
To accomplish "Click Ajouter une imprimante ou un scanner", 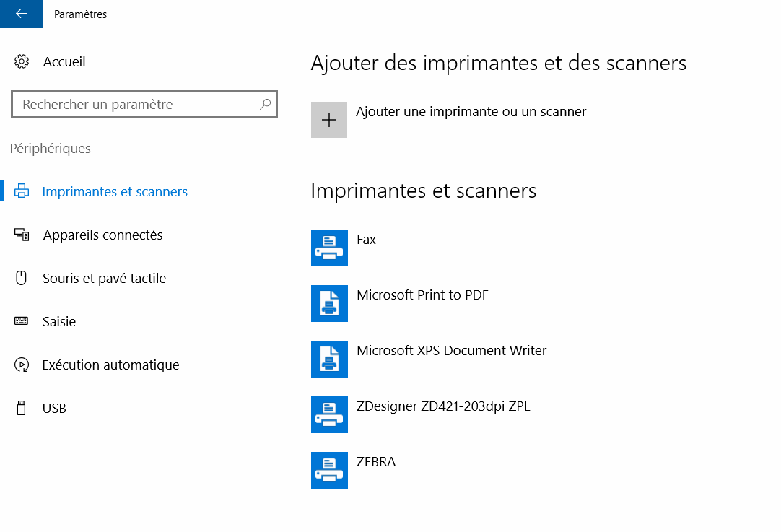I will [471, 112].
